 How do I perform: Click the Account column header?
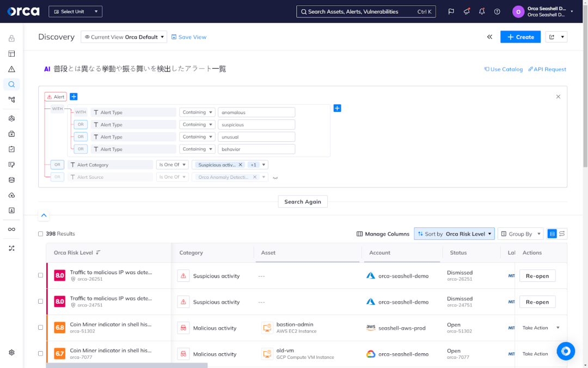(x=379, y=253)
